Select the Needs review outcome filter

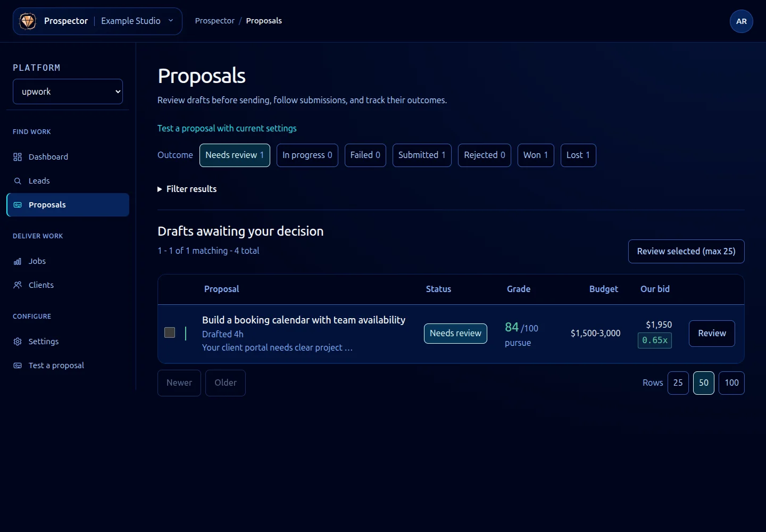(235, 155)
